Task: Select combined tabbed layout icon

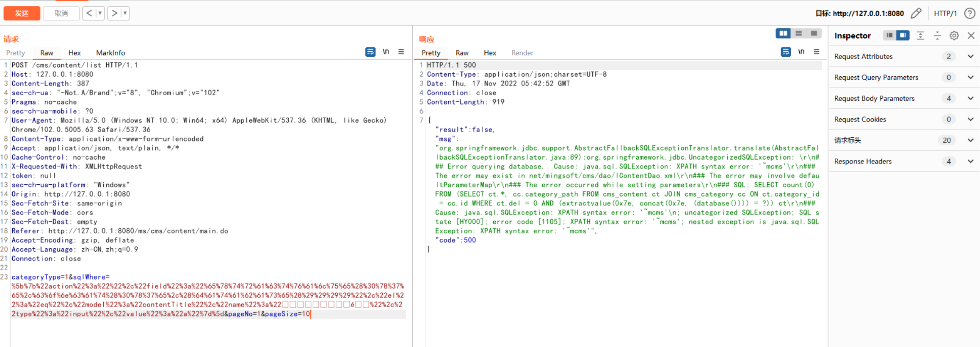Action: [814, 33]
